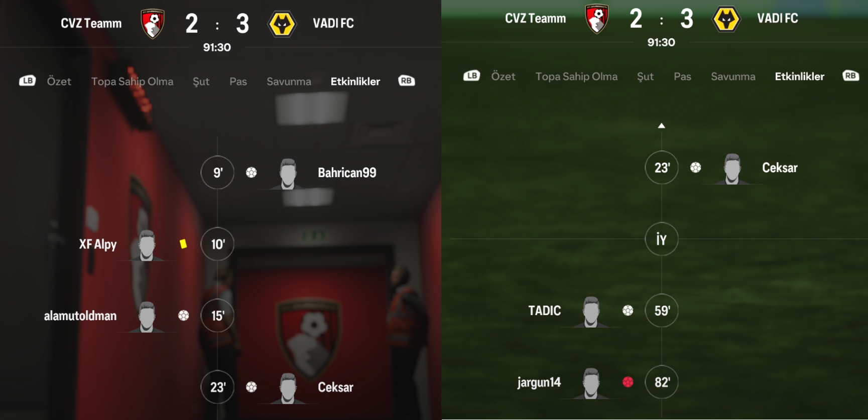Select the goal ball icon next to alamutoldman

184,316
